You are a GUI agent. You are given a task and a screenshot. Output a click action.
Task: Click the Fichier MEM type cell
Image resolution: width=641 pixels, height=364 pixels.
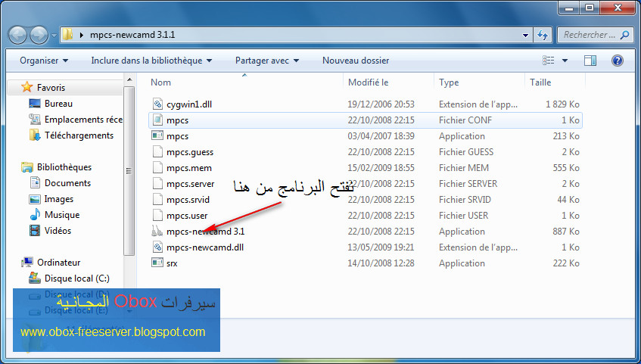pyautogui.click(x=464, y=168)
